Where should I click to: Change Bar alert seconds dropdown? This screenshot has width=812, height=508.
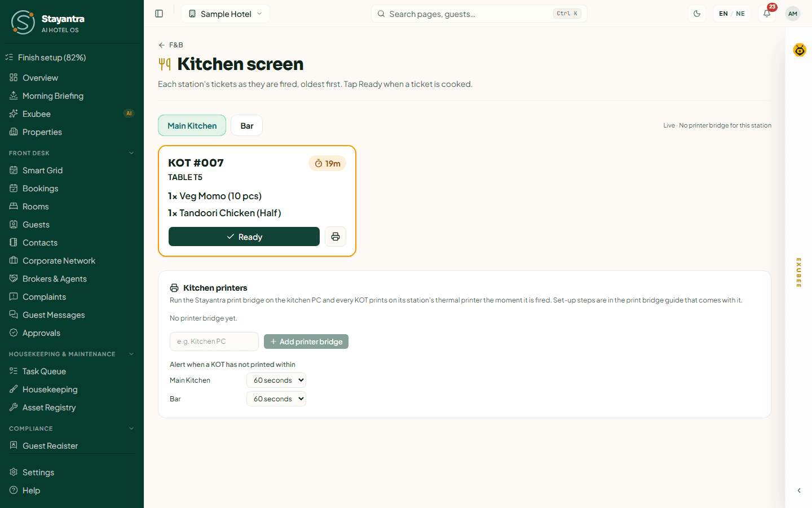(x=276, y=399)
